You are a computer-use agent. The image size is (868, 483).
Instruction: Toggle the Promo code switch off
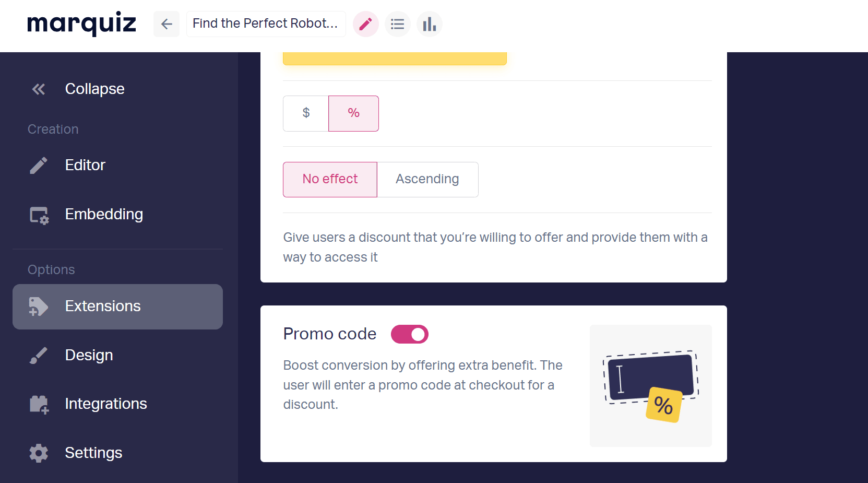click(x=410, y=334)
